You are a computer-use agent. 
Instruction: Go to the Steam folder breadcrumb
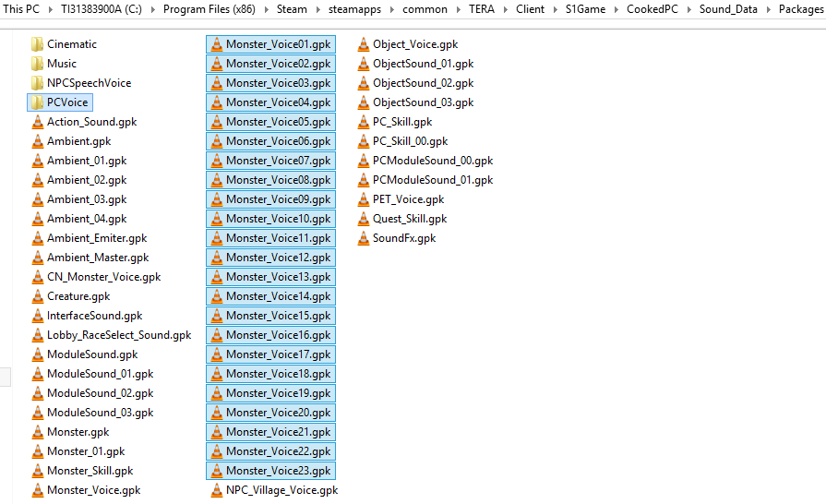[x=292, y=9]
